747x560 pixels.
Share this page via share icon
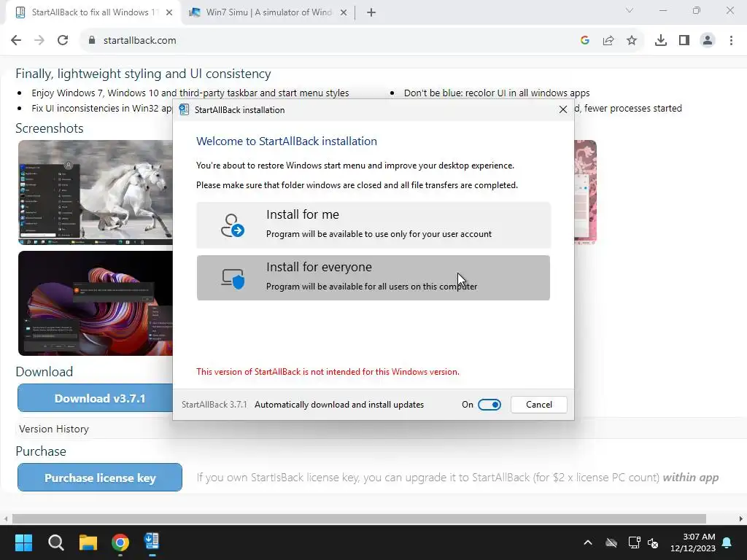click(x=608, y=41)
